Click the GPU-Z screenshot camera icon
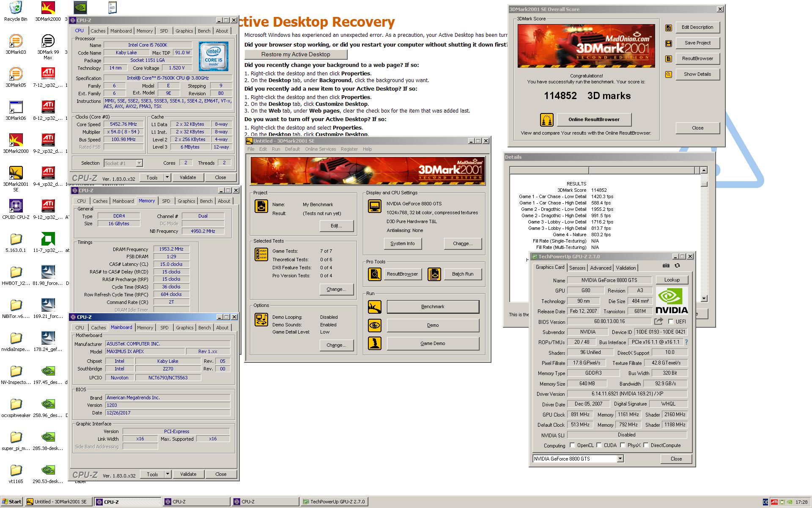This screenshot has height=508, width=812. pyautogui.click(x=666, y=266)
